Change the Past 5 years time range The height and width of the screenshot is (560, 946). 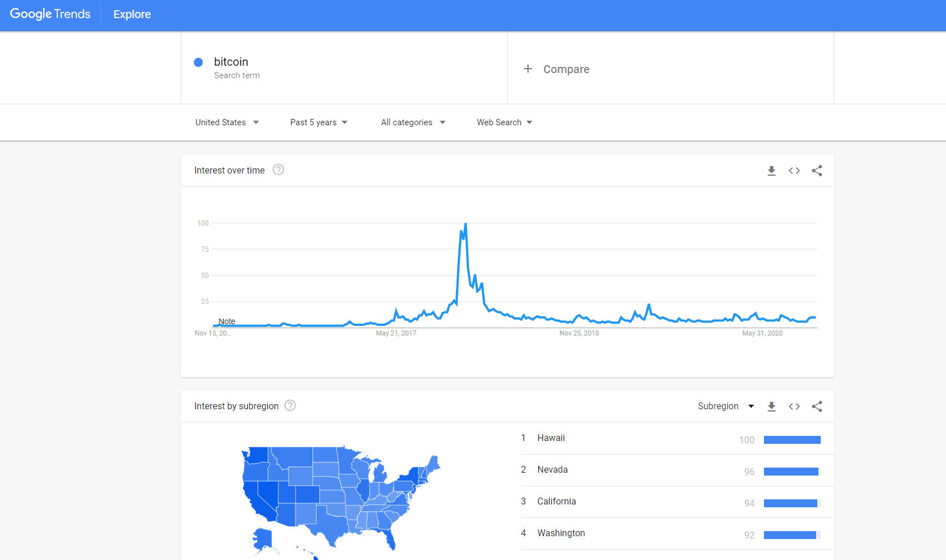point(318,122)
